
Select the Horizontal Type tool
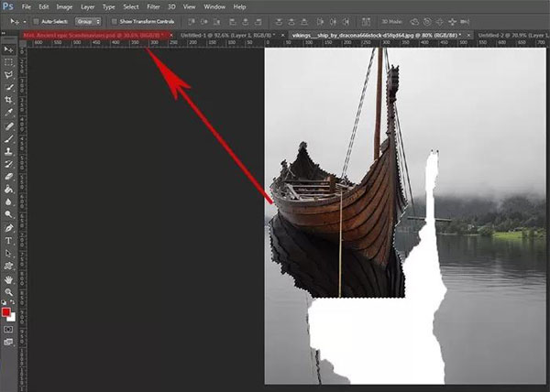click(8, 241)
